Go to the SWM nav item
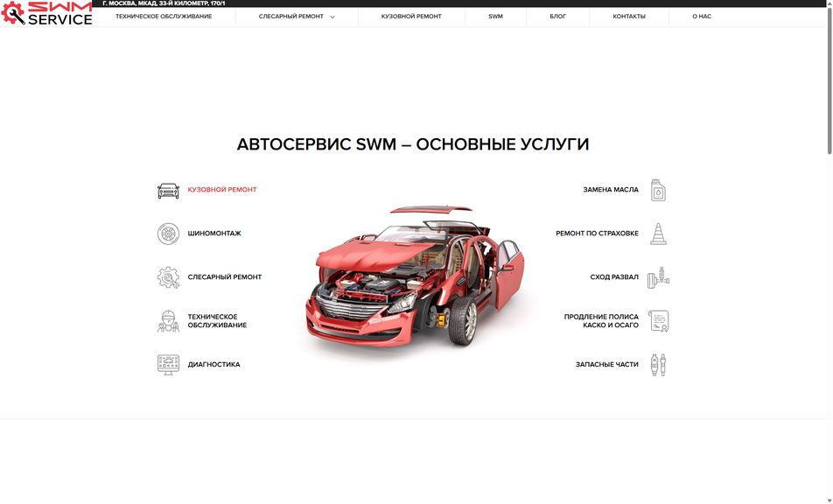The image size is (833, 504). pos(495,17)
